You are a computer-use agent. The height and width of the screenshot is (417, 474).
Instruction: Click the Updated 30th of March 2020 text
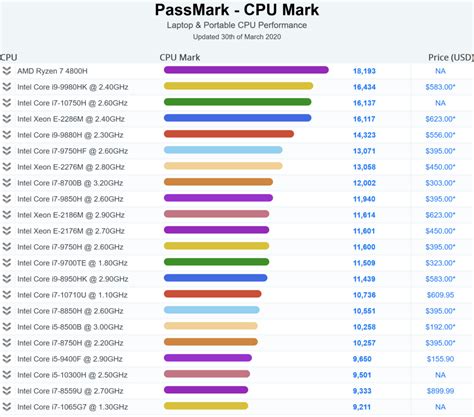coord(237,37)
